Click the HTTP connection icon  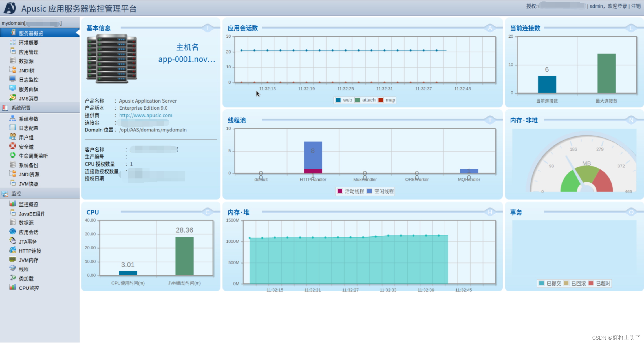12,250
